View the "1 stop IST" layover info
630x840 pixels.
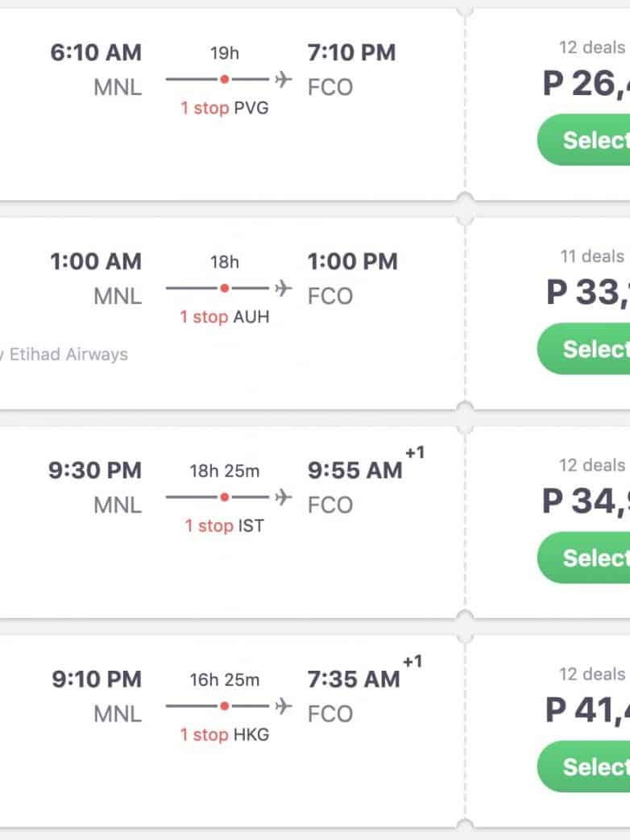click(x=224, y=526)
